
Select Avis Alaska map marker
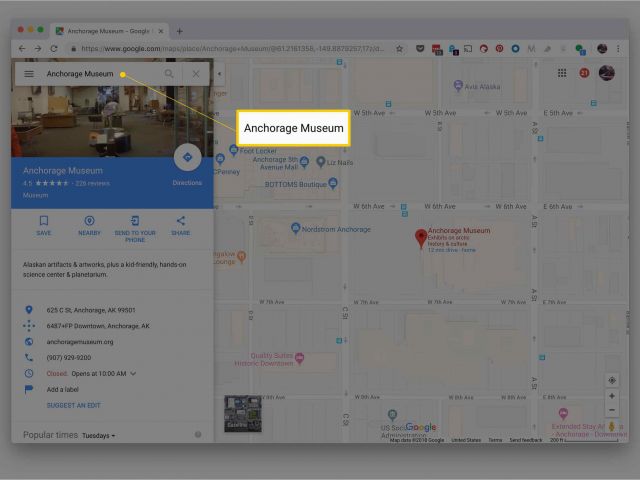[x=458, y=86]
